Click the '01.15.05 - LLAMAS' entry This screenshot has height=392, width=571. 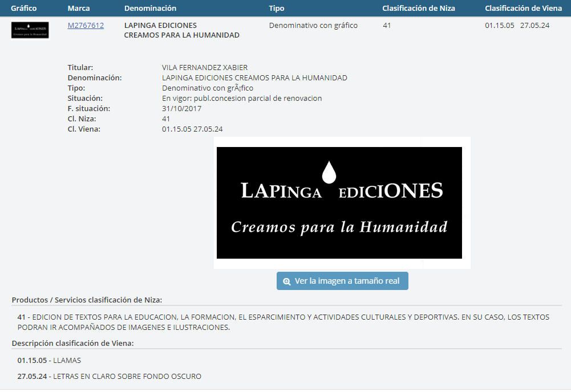49,360
